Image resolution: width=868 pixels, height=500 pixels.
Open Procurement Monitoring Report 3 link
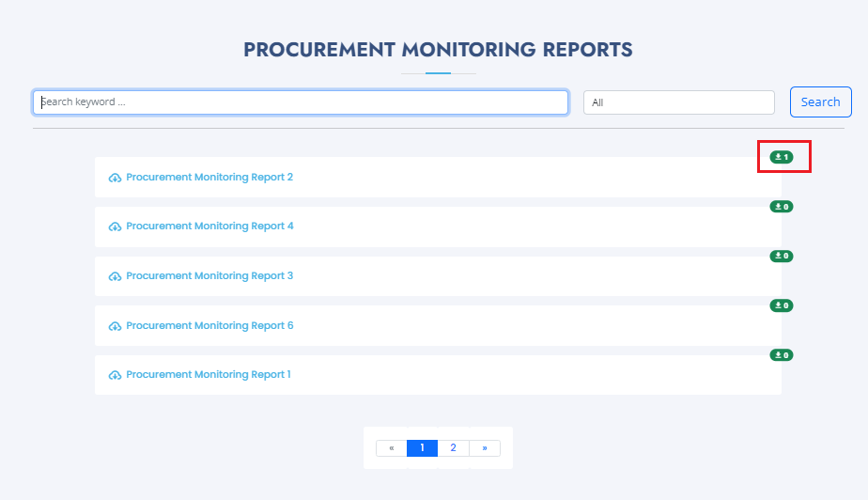[209, 275]
